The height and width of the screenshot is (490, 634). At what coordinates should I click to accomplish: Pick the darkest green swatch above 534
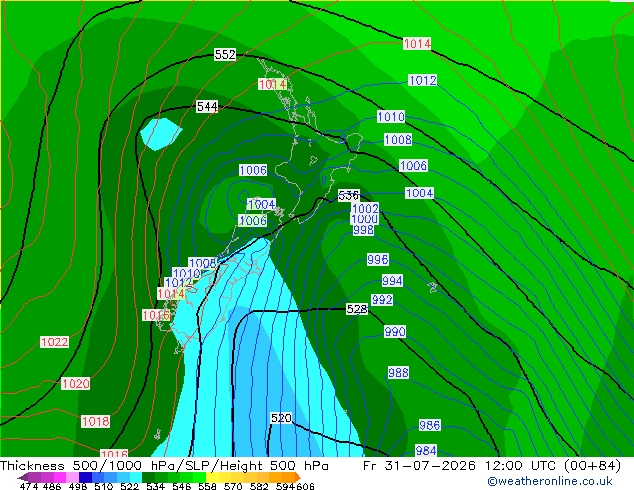coord(148,477)
